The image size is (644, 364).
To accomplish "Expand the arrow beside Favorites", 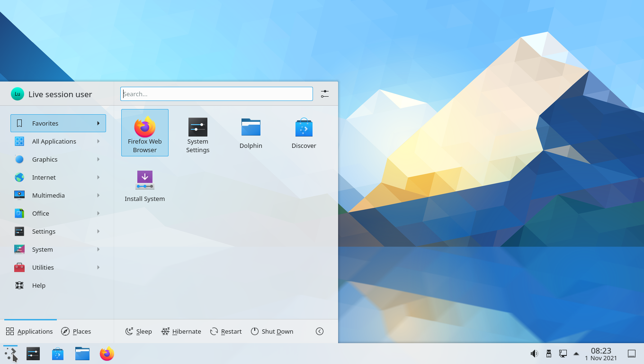I will [x=98, y=123].
